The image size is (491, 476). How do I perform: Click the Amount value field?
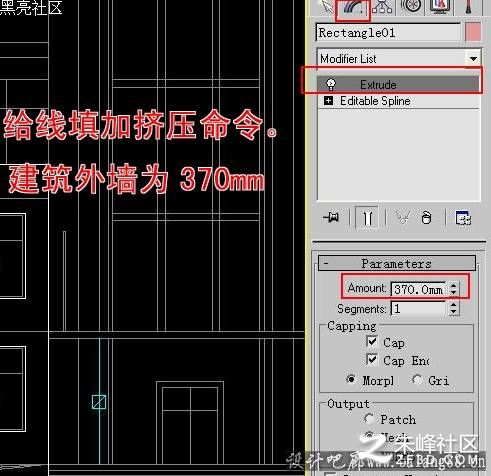418,289
